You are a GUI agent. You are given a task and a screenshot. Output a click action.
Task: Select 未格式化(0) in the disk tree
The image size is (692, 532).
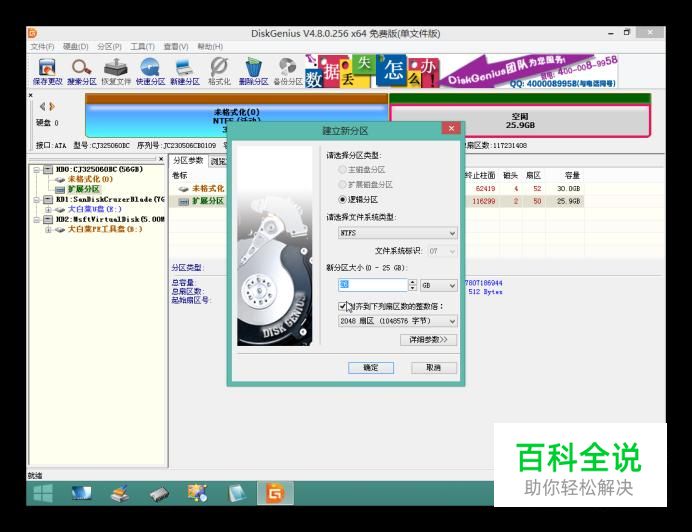90,179
